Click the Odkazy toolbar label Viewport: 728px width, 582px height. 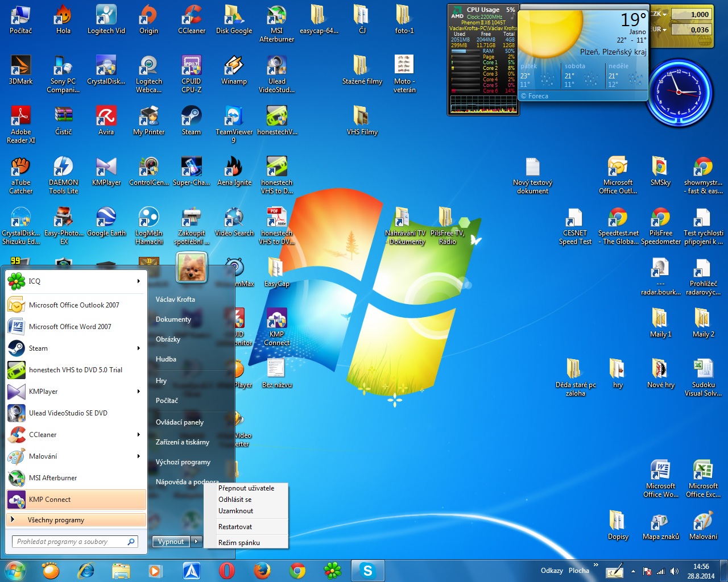click(552, 570)
